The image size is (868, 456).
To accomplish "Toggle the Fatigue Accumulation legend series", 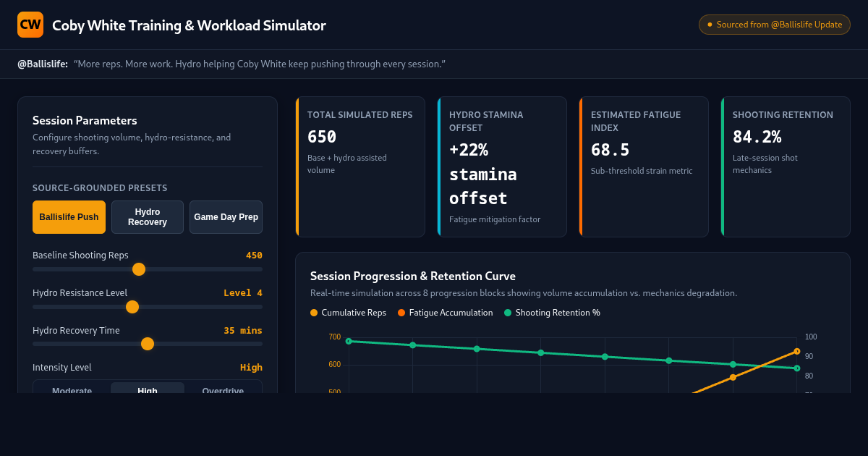I will point(445,313).
